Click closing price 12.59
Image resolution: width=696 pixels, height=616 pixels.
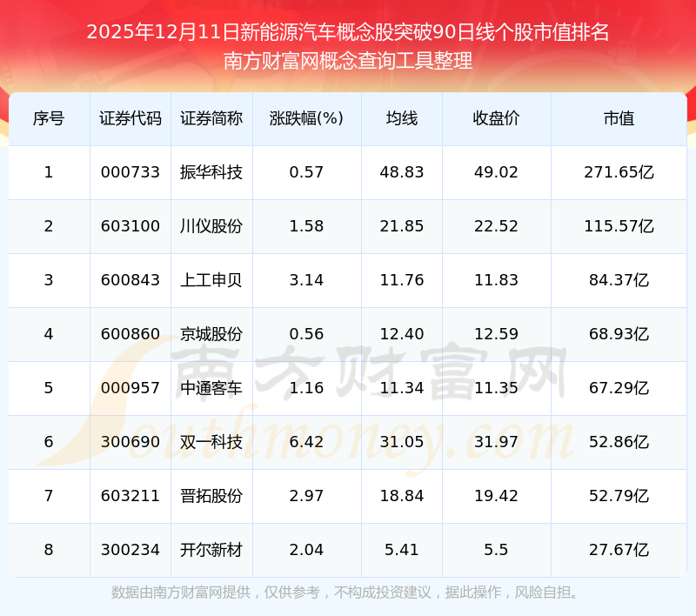[x=496, y=334]
